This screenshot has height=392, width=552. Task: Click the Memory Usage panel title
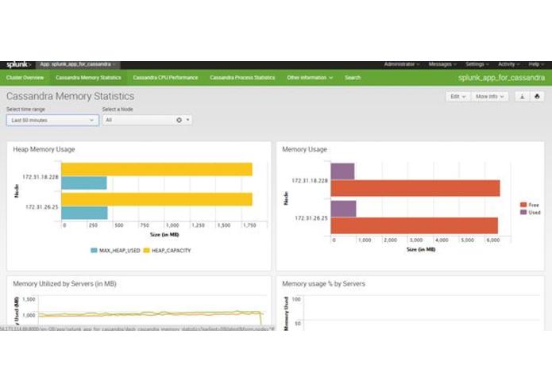[304, 149]
